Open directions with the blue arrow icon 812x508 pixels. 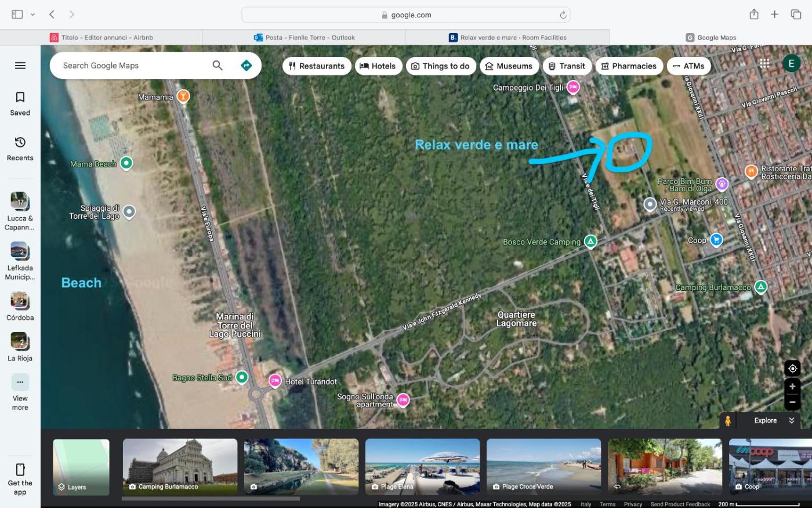(x=246, y=66)
